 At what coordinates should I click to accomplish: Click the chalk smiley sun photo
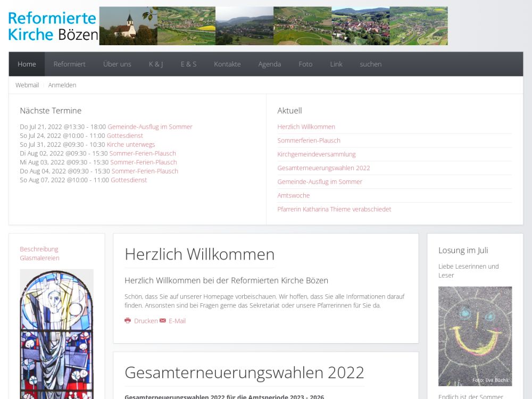pos(475,336)
